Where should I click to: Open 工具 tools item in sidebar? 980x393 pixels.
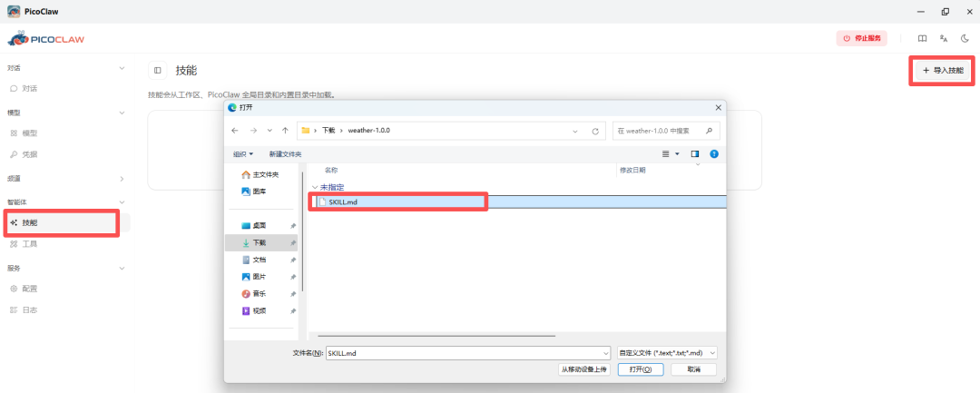[30, 243]
